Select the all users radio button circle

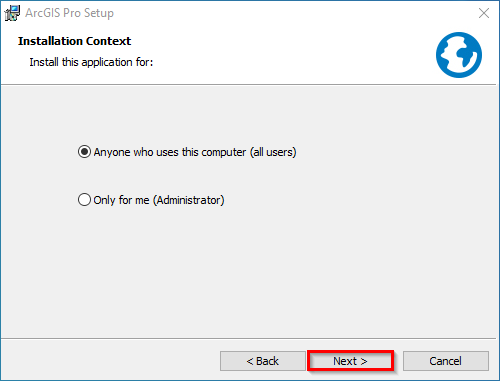(84, 152)
